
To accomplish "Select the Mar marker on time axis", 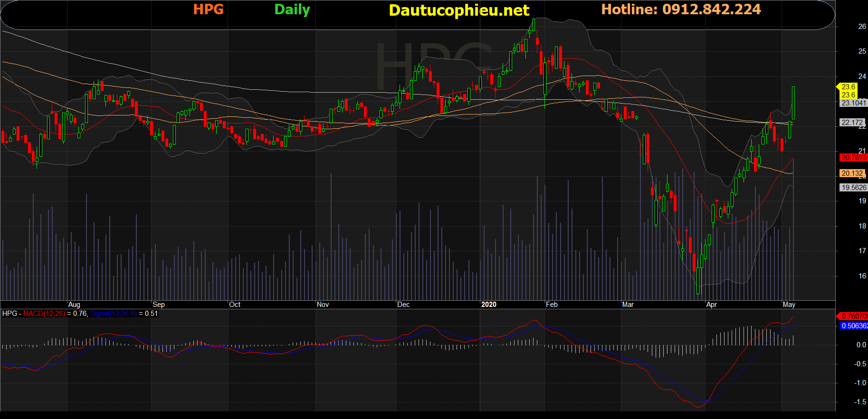I will point(628,305).
